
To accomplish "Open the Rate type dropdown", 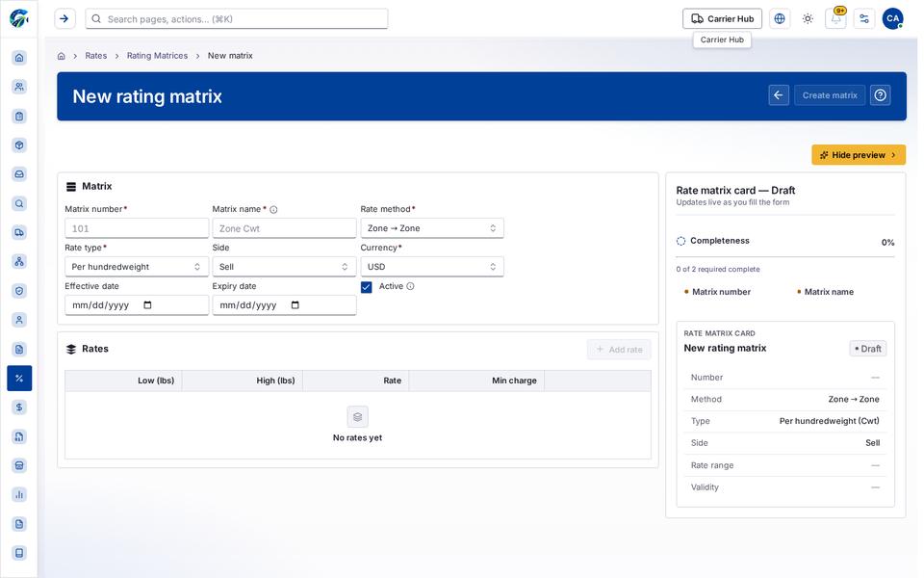I will pos(136,267).
